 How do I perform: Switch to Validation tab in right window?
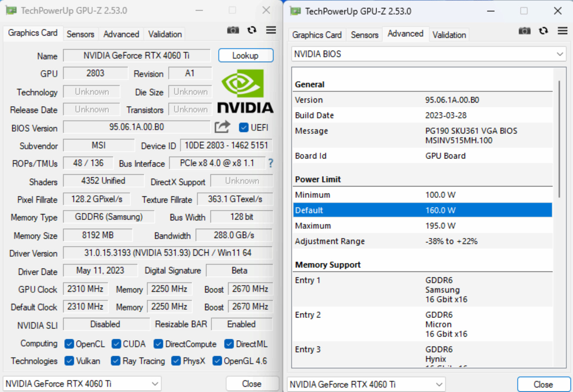click(x=449, y=35)
